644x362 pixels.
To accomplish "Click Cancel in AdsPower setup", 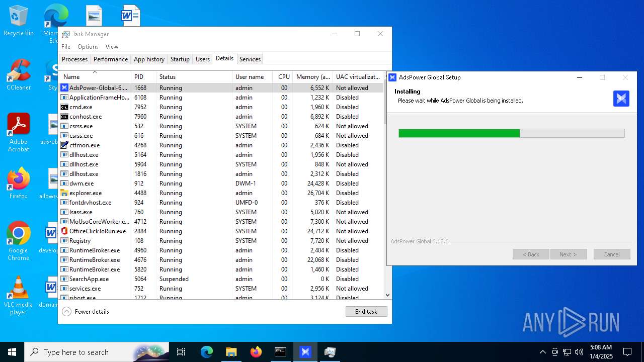I will 612,254.
